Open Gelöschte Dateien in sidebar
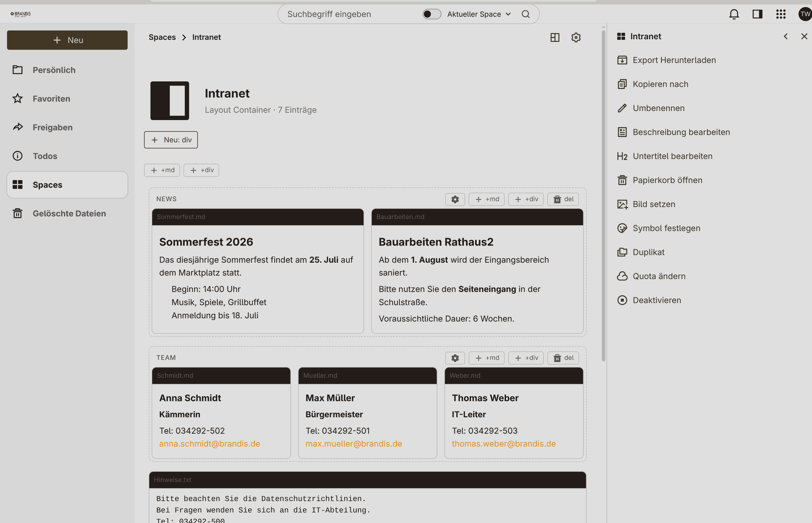This screenshot has width=812, height=523. coord(67,213)
